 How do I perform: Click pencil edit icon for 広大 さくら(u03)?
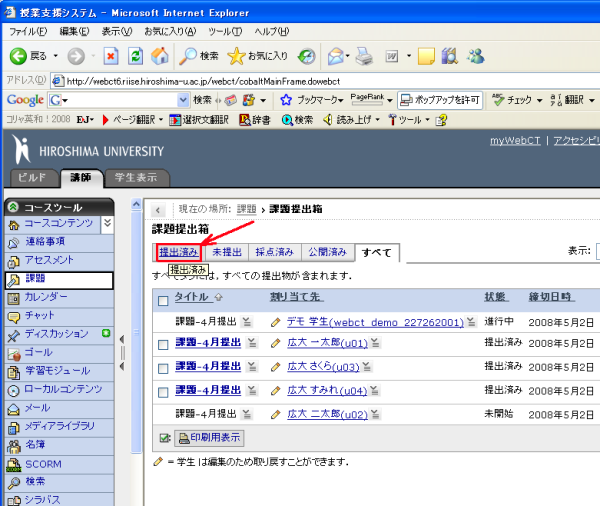click(275, 367)
